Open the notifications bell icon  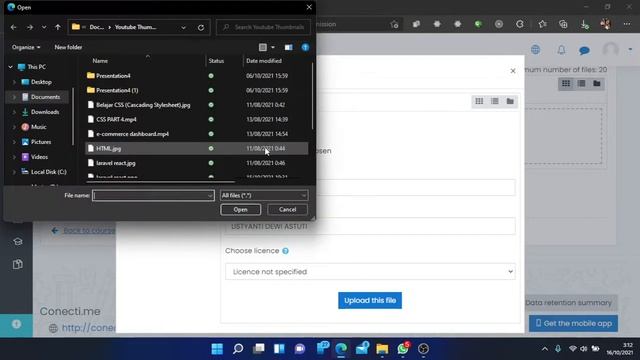coord(561,50)
